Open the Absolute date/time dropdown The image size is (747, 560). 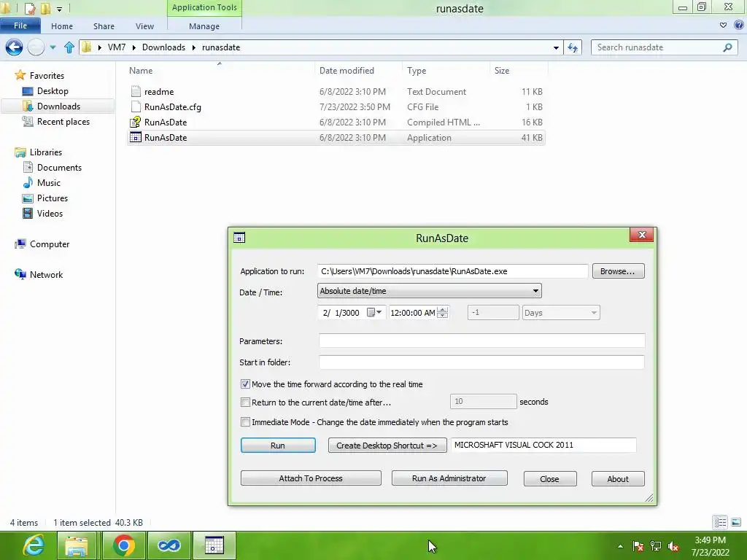coord(429,290)
